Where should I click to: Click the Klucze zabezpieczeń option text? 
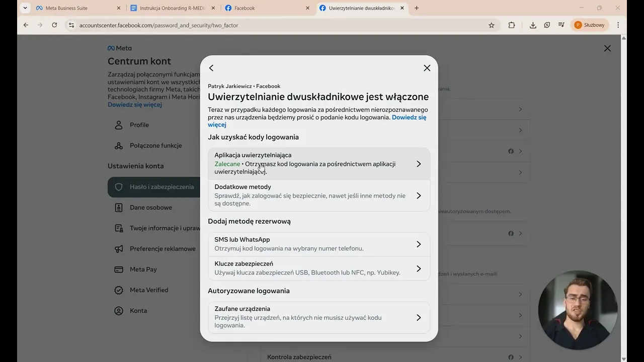[x=244, y=264]
